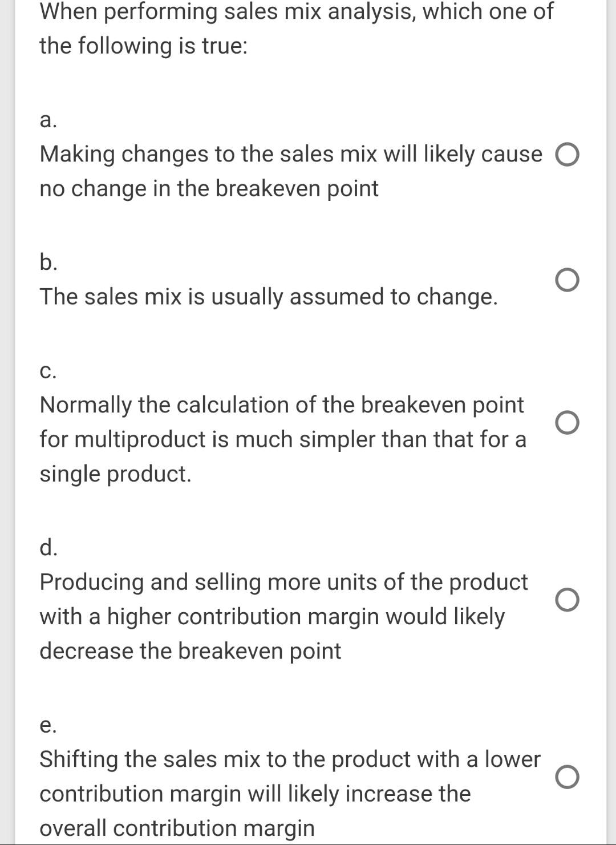The width and height of the screenshot is (616, 845).
Task: Choose answer about higher contribution margin decreasing breakeven
Action: [x=568, y=600]
